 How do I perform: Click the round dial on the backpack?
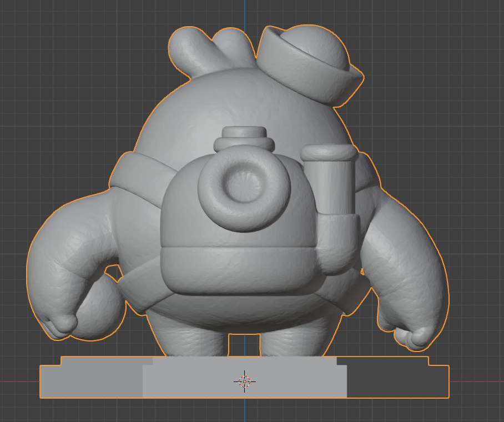tap(244, 188)
